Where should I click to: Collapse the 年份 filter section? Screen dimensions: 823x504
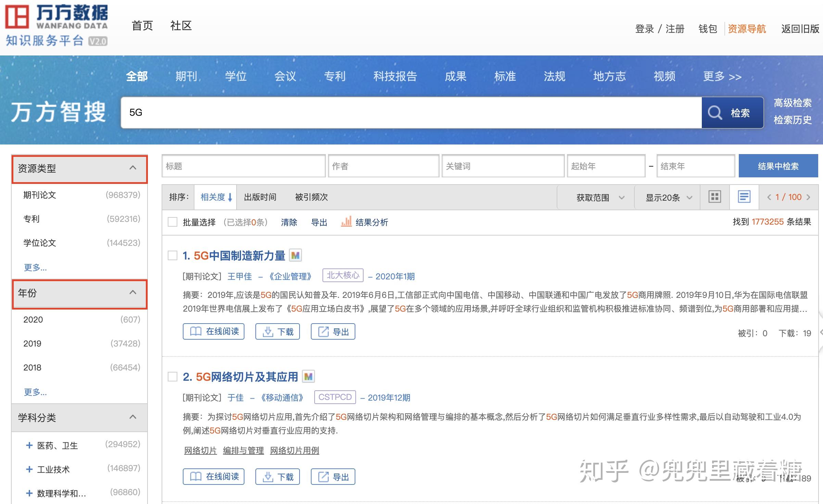(x=133, y=293)
